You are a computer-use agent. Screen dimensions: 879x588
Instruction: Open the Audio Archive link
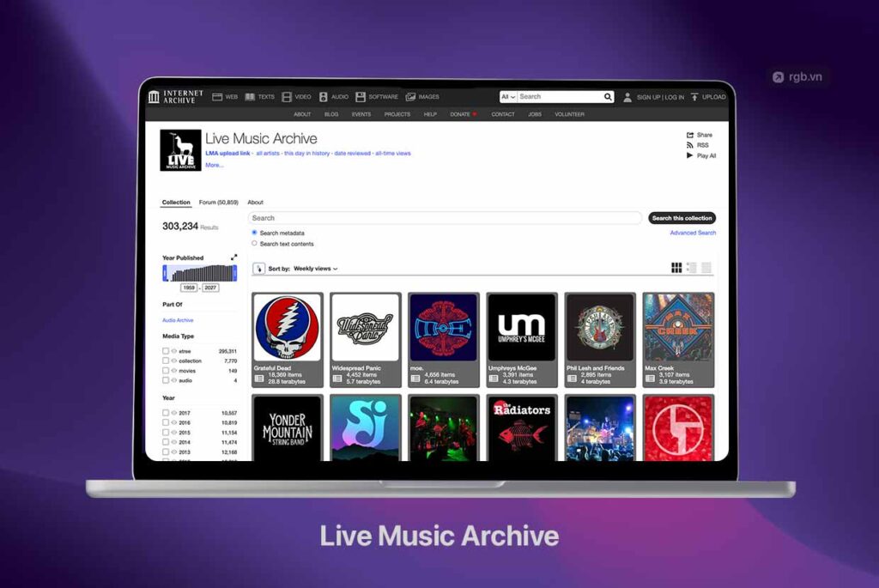pos(178,320)
